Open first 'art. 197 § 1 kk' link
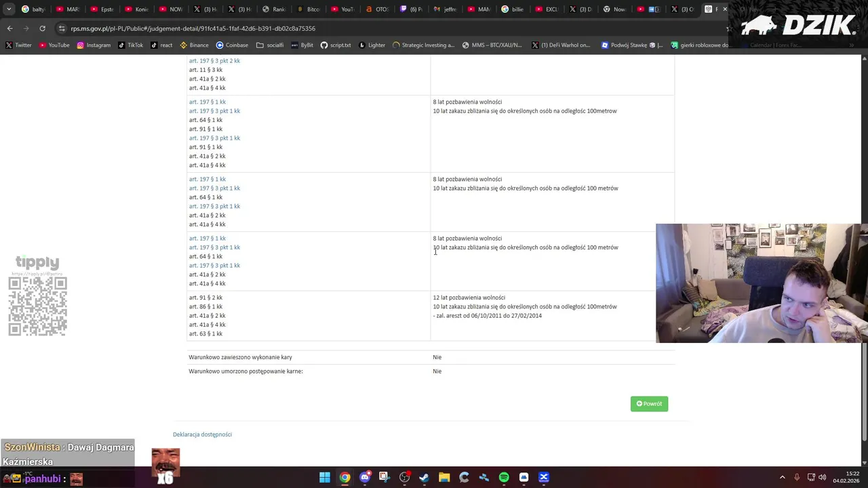 (x=208, y=102)
